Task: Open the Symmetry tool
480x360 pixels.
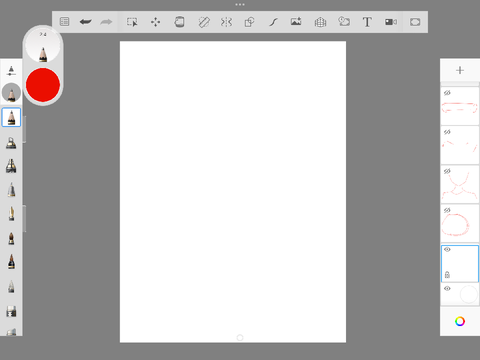Action: (226, 22)
